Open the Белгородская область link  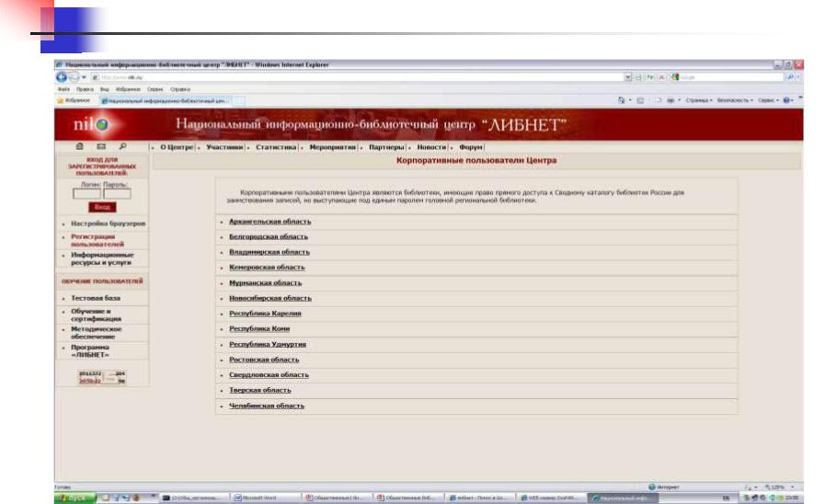coord(269,237)
